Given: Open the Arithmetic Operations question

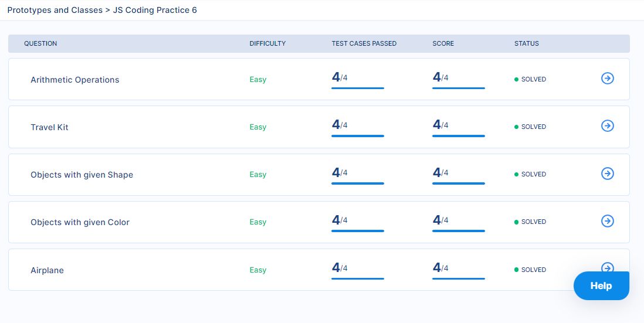Looking at the screenshot, I should pyautogui.click(x=74, y=80).
